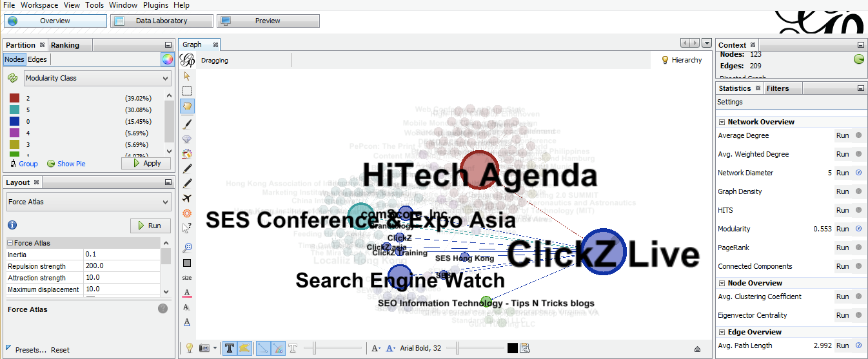Center graph with magnifier icon
Screen dimensions: 868x359
click(187, 247)
